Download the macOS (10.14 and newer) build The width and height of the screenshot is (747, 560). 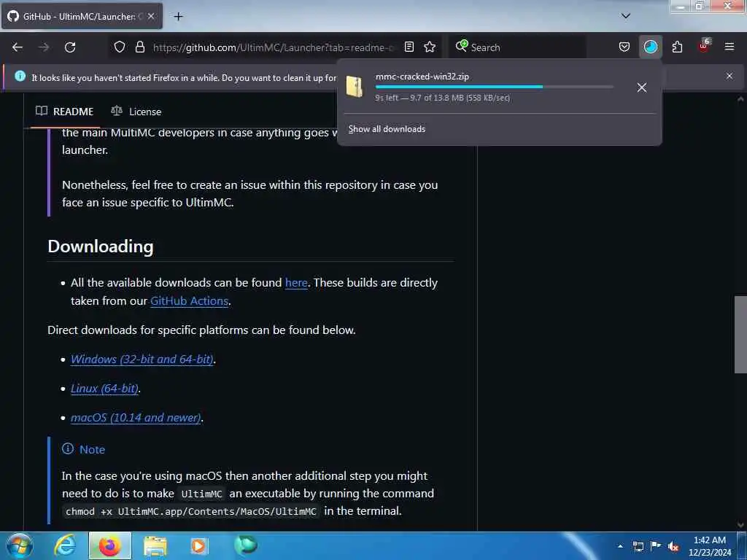click(136, 418)
